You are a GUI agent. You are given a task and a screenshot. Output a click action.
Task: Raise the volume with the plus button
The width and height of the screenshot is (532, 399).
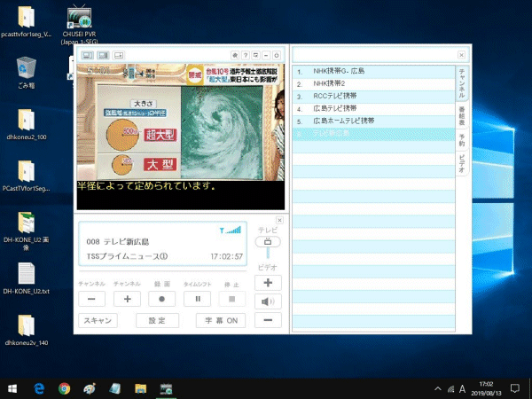pyautogui.click(x=268, y=283)
